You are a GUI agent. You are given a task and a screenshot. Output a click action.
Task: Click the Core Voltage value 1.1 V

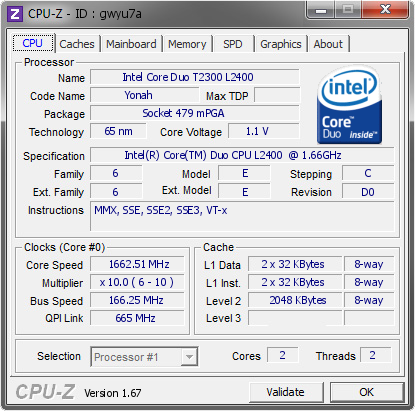coord(264,131)
